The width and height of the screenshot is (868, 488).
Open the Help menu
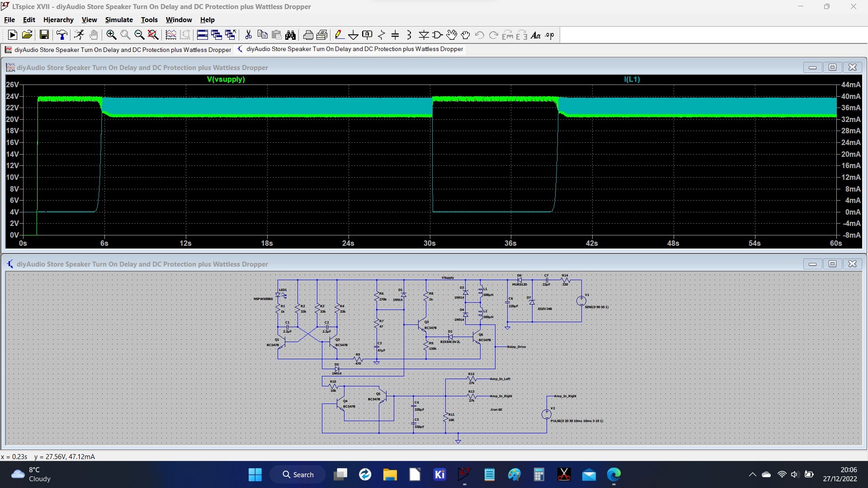(x=207, y=20)
